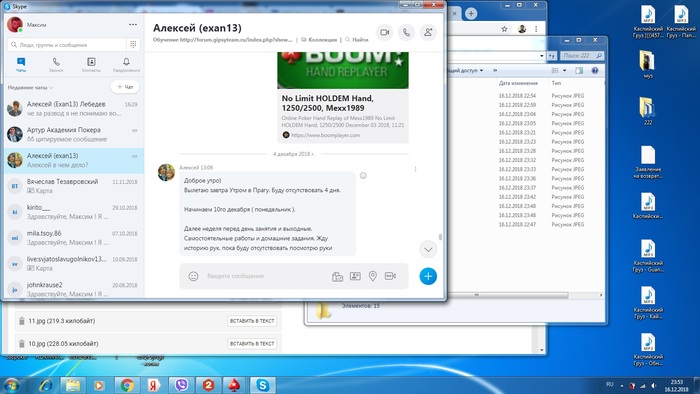The height and width of the screenshot is (394, 700).
Task: Click the Skype search field
Action: coord(67,45)
